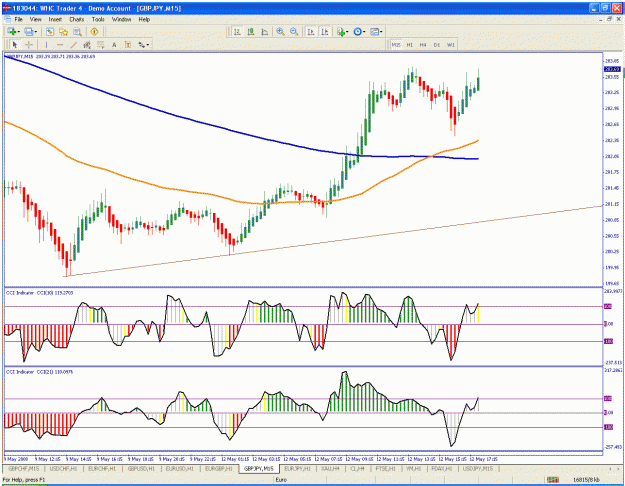Screen dimensions: 625x486
Task: Switch to the YM,H1 chart tab
Action: point(414,468)
